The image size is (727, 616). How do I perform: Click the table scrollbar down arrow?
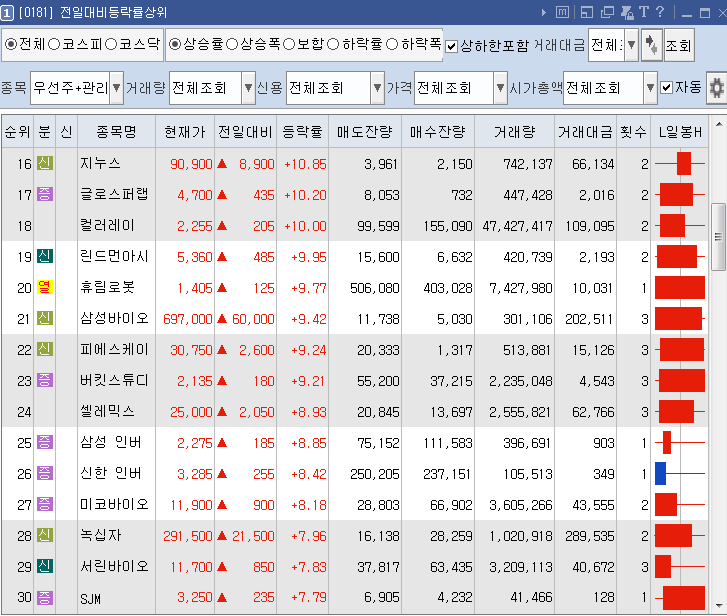click(x=719, y=606)
